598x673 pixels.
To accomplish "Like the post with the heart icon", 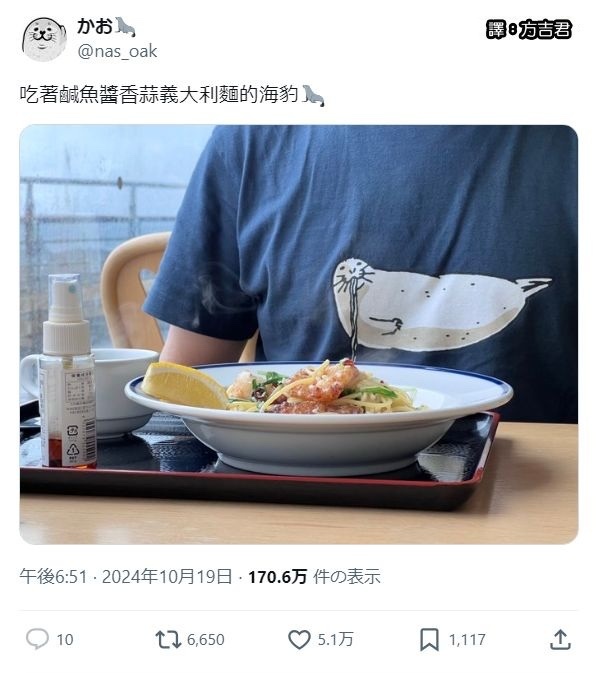I will [x=299, y=640].
